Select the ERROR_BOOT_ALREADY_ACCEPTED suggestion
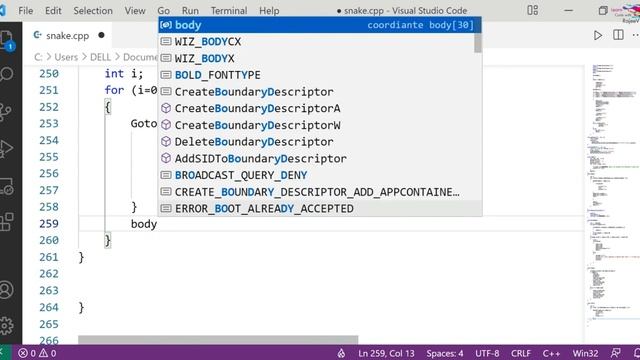The width and height of the screenshot is (640, 360). [x=320, y=209]
